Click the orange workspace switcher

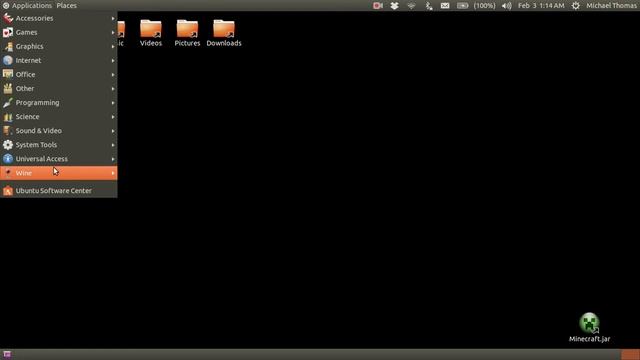tap(630, 354)
